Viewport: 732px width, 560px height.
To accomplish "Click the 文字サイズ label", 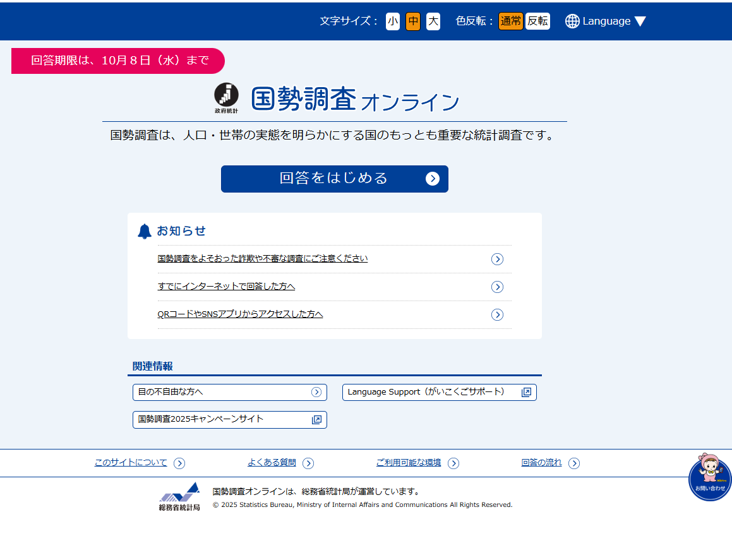I will pos(348,21).
